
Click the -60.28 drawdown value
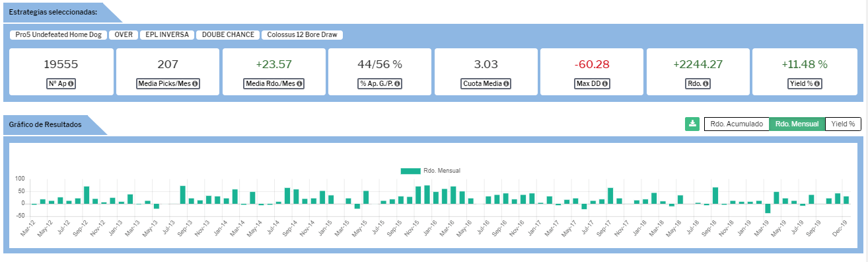[592, 64]
